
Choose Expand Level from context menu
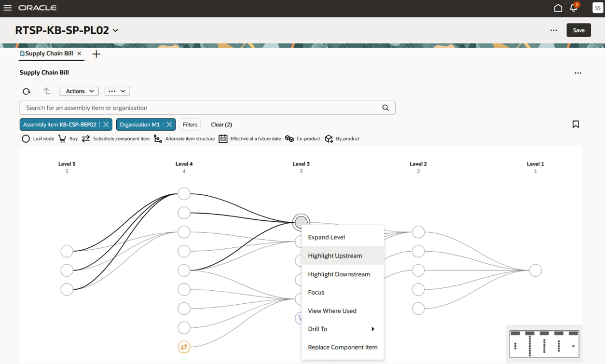point(343,237)
